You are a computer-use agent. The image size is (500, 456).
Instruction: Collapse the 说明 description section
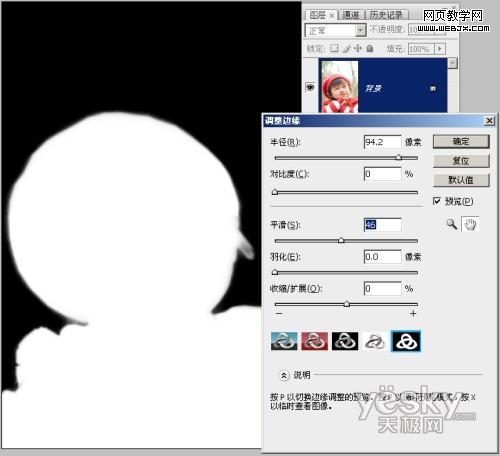(x=284, y=375)
